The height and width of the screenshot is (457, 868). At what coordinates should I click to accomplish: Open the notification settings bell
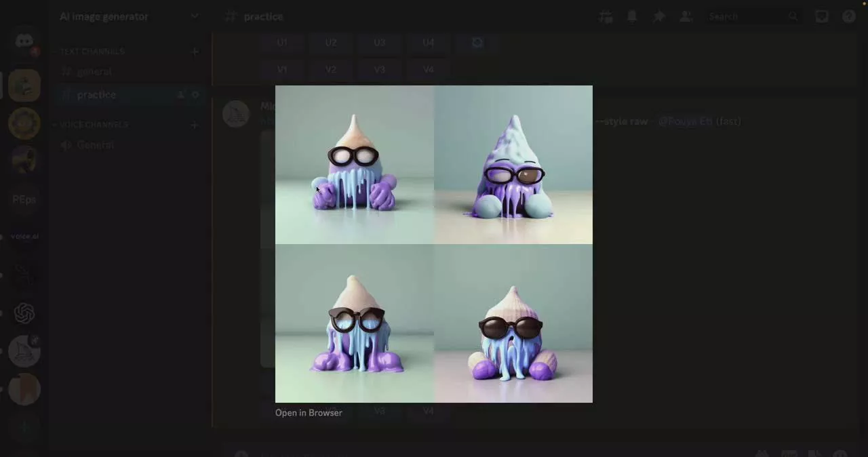pos(631,16)
